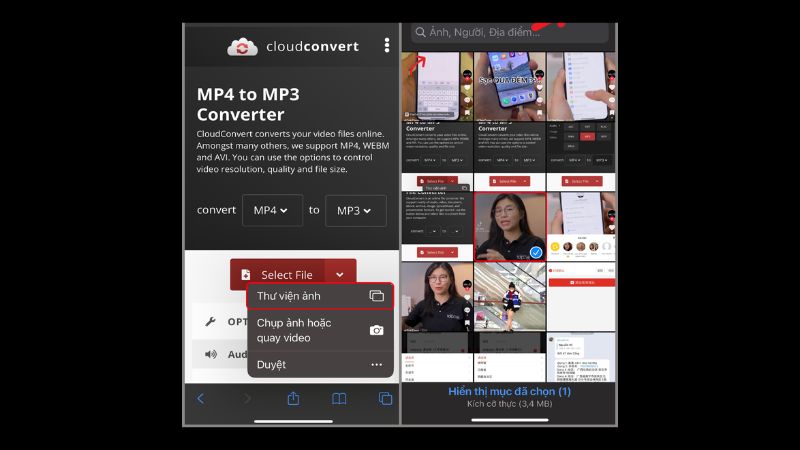Image resolution: width=800 pixels, height=450 pixels.
Task: Click the speaker audio icon
Action: pos(210,354)
